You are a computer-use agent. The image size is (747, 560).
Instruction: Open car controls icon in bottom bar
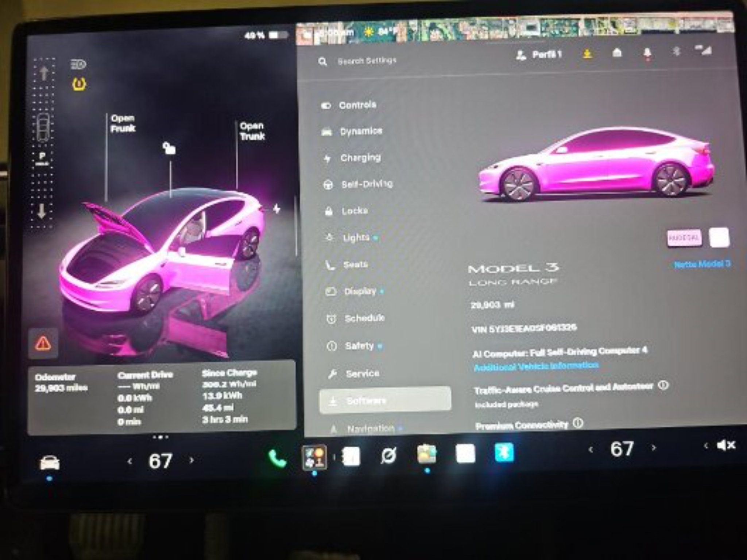[x=50, y=463]
